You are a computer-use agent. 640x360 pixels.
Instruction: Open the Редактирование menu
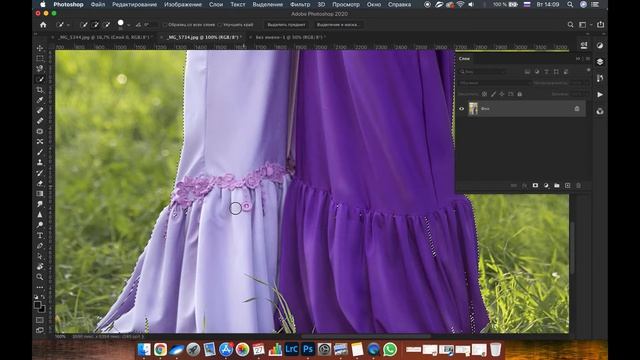coord(134,4)
